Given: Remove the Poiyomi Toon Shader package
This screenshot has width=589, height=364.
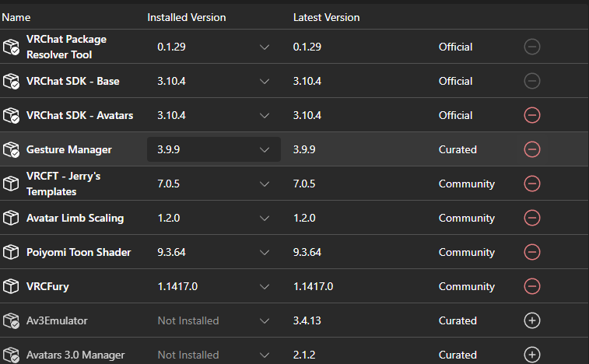Looking at the screenshot, I should pyautogui.click(x=532, y=252).
